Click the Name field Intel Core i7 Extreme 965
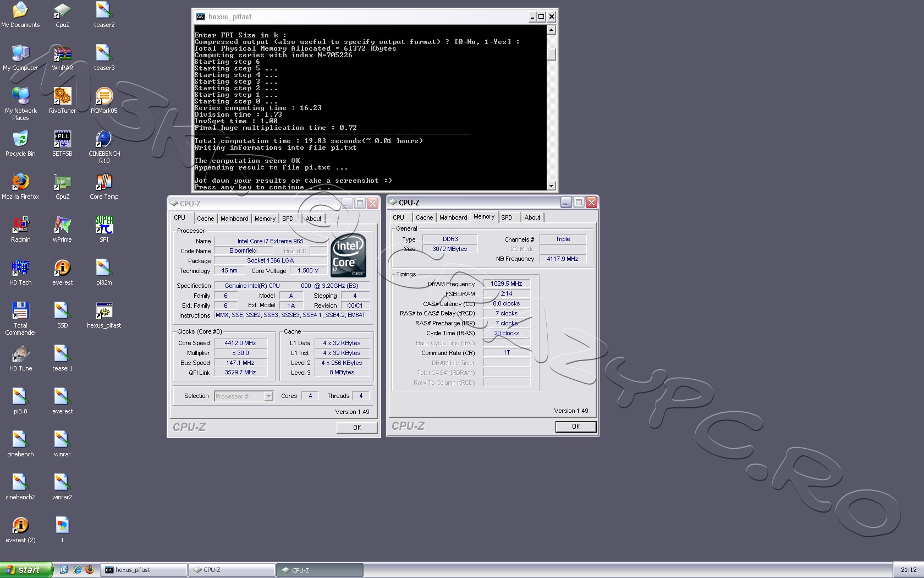The width and height of the screenshot is (924, 578). point(271,241)
